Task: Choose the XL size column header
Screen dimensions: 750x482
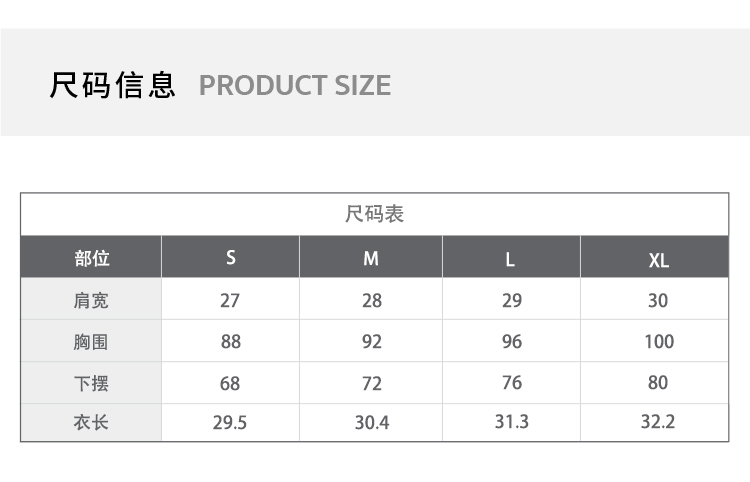Action: 658,260
